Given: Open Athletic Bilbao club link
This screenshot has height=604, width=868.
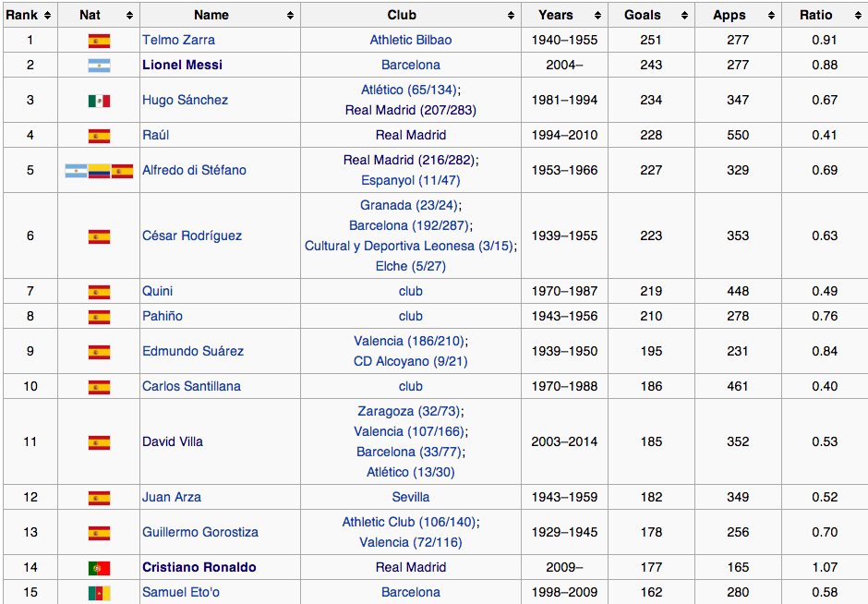Looking at the screenshot, I should 411,40.
